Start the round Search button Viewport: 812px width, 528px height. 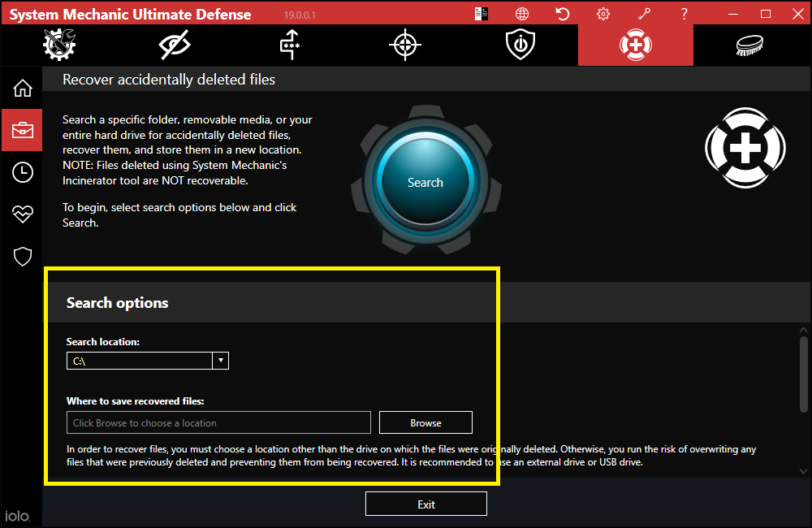pos(425,182)
